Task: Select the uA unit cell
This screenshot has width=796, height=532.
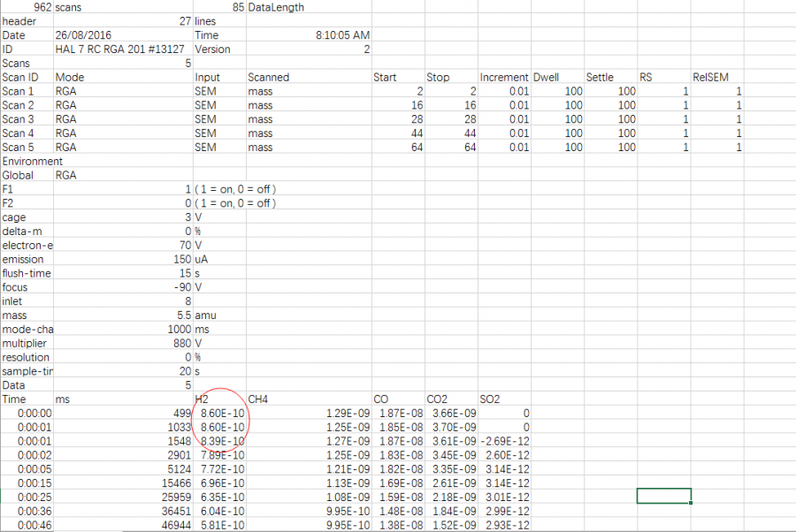Action: (x=220, y=259)
